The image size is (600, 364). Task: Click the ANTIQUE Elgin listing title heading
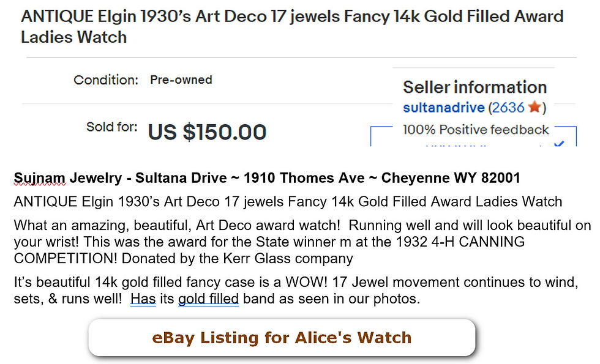(292, 27)
